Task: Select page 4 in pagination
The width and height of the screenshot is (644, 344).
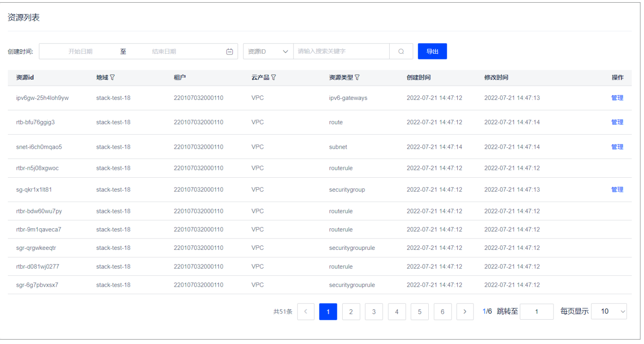Action: (x=397, y=311)
